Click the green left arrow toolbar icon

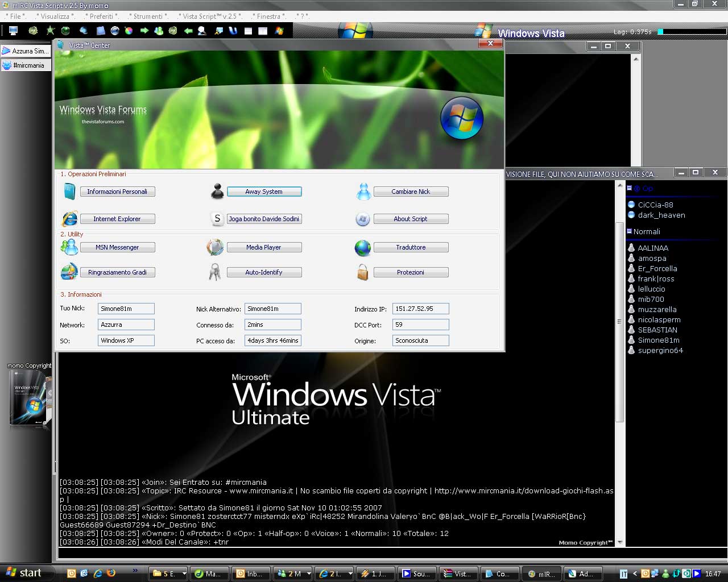(188, 31)
